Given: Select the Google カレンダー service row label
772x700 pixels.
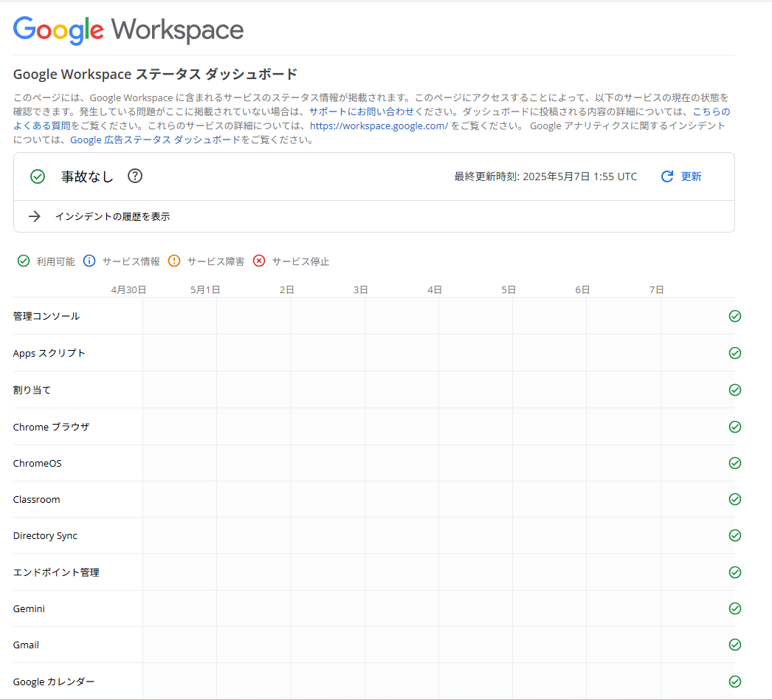Looking at the screenshot, I should (54, 682).
